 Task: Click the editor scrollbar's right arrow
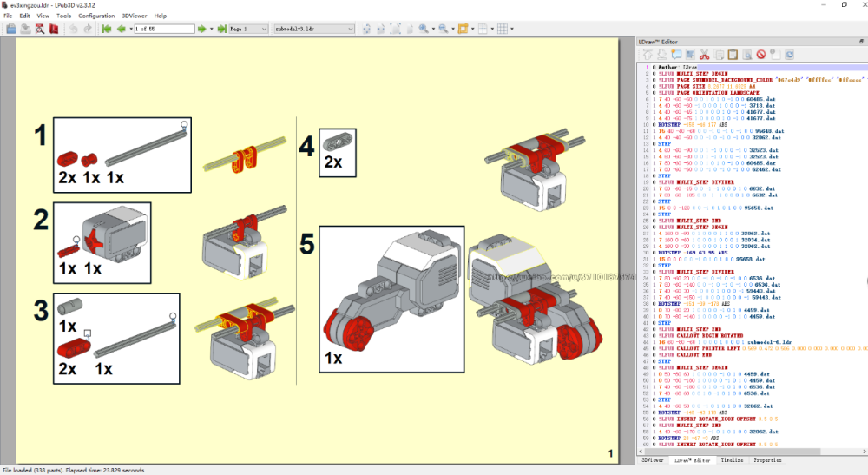point(865,452)
